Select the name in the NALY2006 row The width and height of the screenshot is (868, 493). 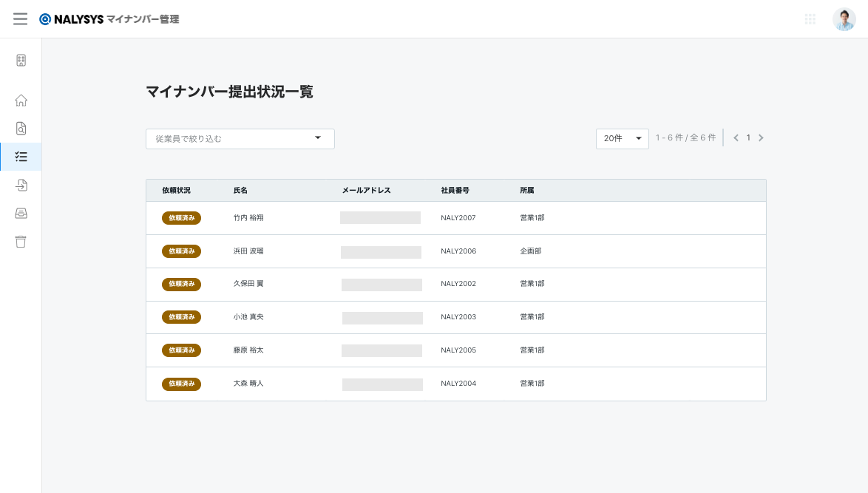pos(248,251)
